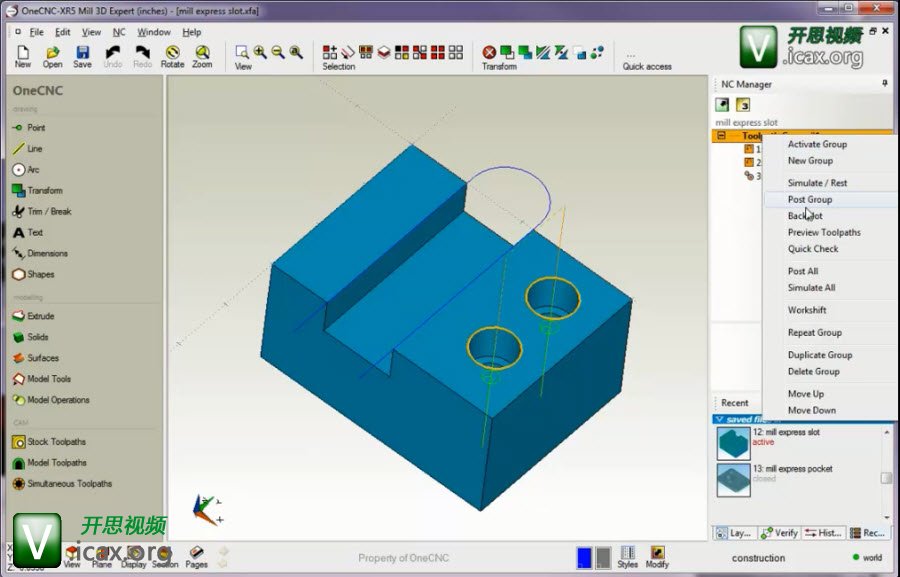Click the blue color swatch
The height and width of the screenshot is (577, 900).
584,557
